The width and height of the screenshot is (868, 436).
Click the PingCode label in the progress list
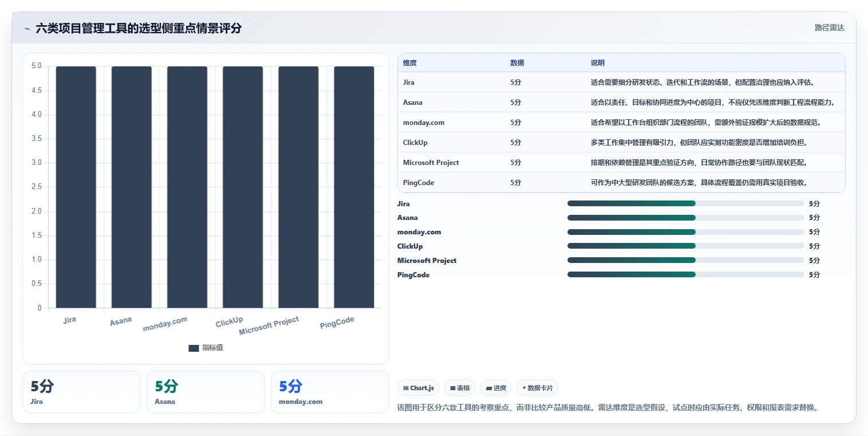coord(413,275)
